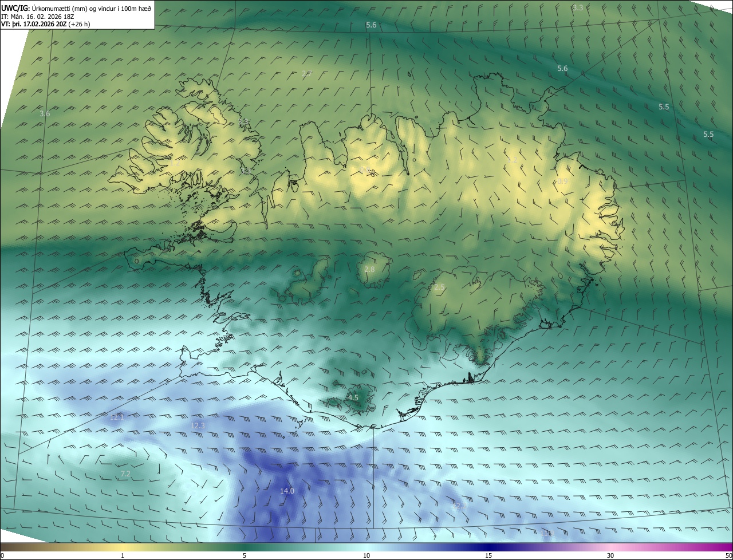
Task: Click the initial time line "IT: Mán. 16. 02. 2026 18Z"
Action: [x=37, y=16]
